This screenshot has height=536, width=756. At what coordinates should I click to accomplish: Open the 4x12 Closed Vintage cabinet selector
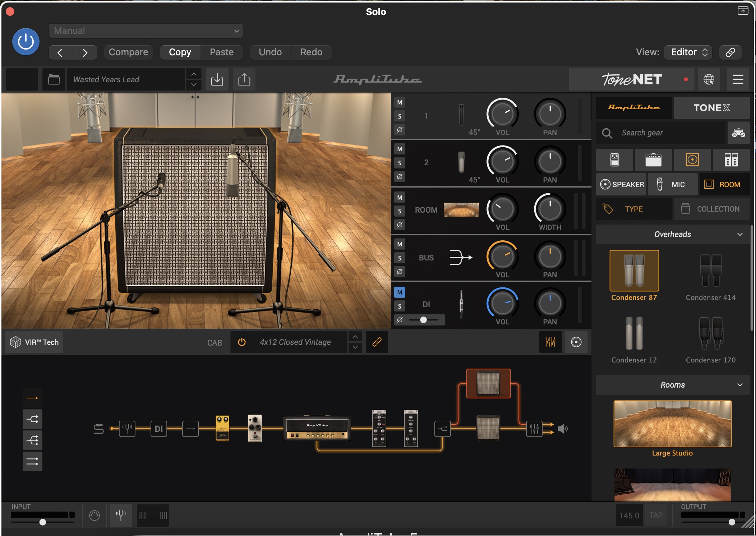[295, 342]
